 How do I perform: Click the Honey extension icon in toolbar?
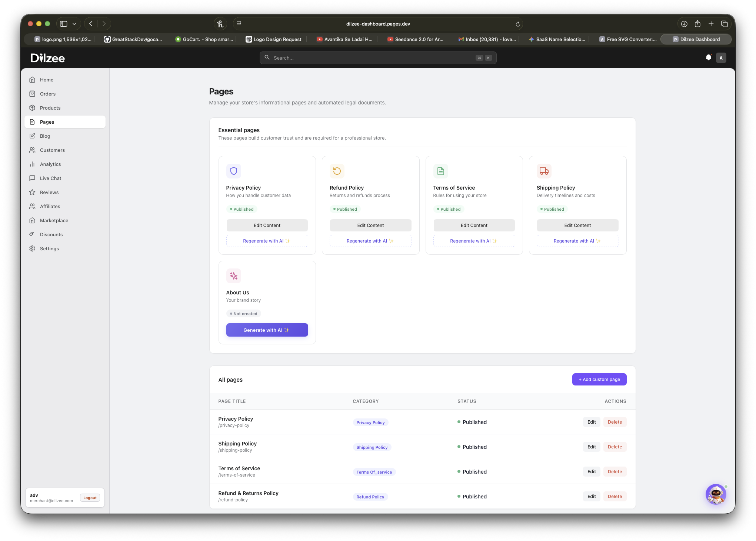click(x=220, y=24)
